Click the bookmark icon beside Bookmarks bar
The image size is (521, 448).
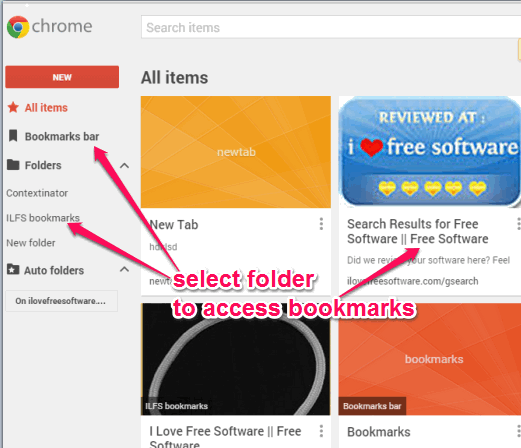tap(13, 136)
